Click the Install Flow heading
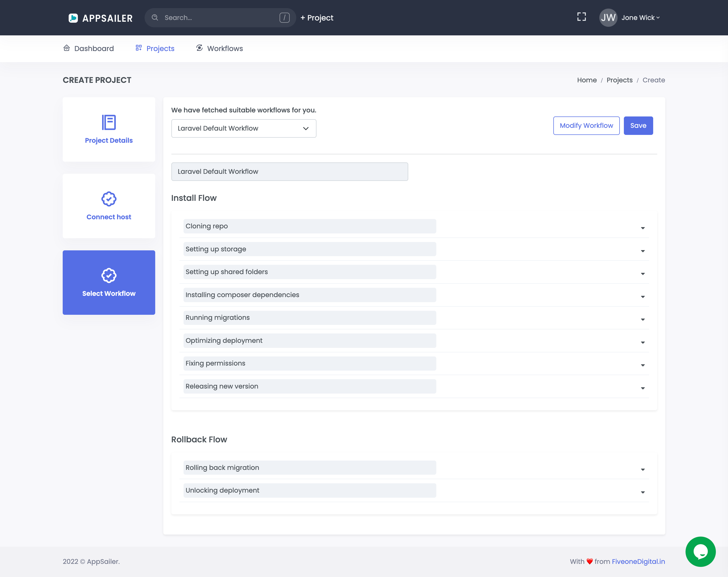The width and height of the screenshot is (728, 577). pos(194,198)
